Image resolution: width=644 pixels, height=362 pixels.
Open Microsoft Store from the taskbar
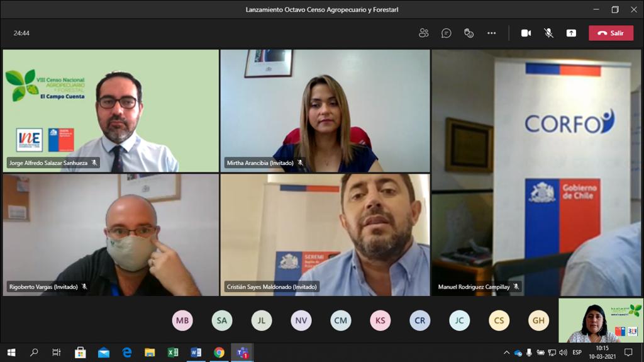click(80, 353)
